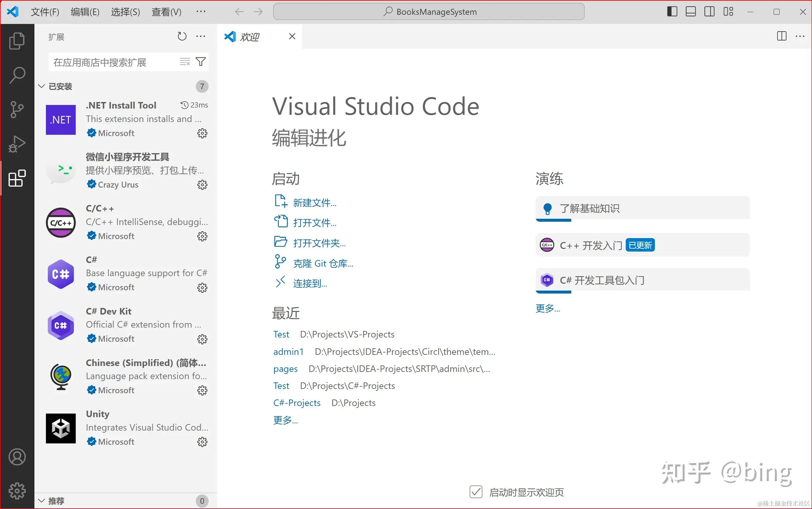Toggle bottom panel layout button
Image resolution: width=812 pixels, height=509 pixels.
(x=691, y=11)
